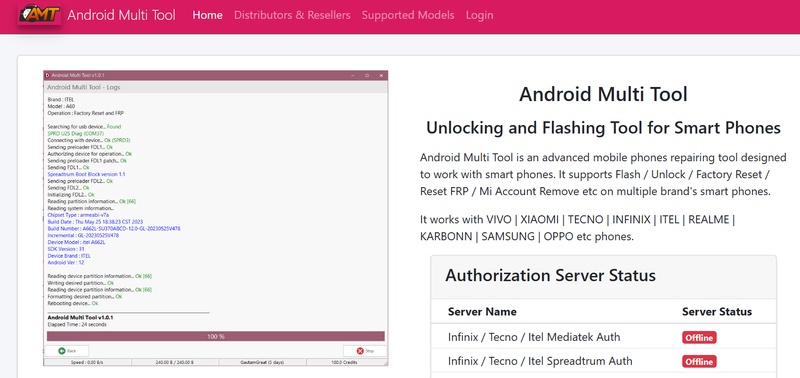Screen dimensions: 800x378
Task: Click 'Infinix / Tecno / Itel Spreadtrum Auth' row
Action: (x=603, y=361)
